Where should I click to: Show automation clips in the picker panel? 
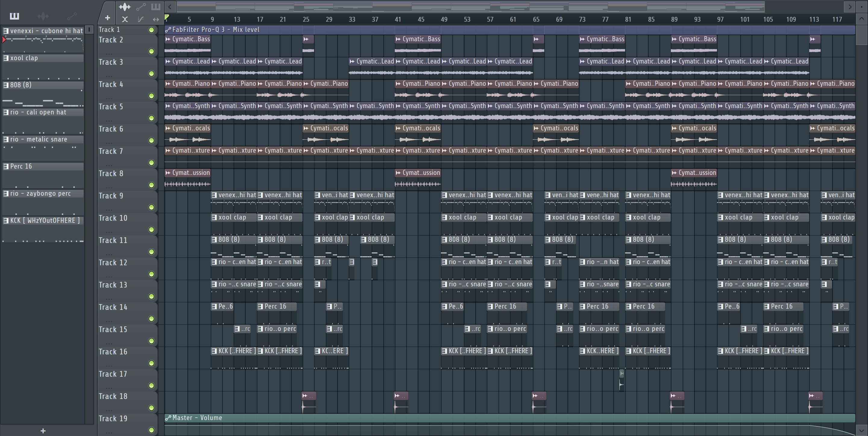pyautogui.click(x=72, y=16)
